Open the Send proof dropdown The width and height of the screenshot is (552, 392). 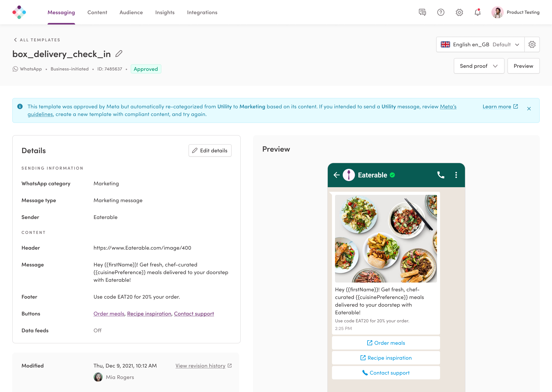(479, 66)
